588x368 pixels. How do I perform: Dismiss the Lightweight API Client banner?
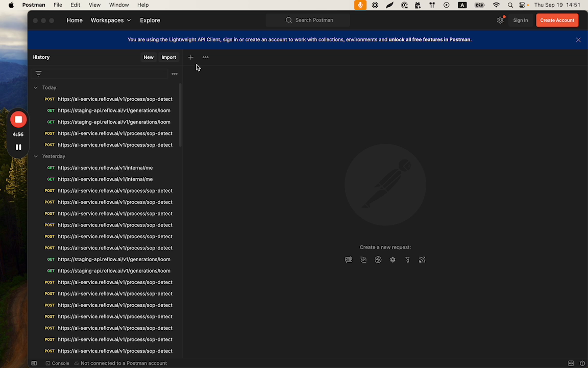(x=578, y=39)
